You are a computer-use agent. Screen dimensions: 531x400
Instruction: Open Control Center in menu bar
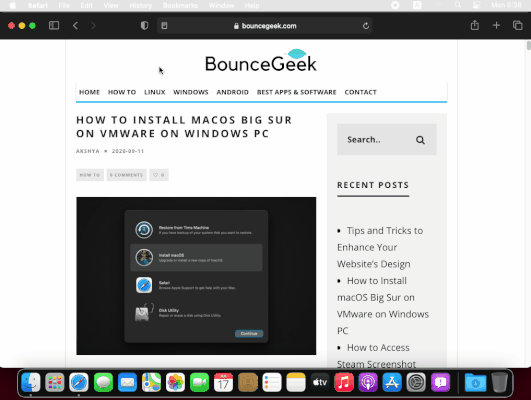click(477, 5)
